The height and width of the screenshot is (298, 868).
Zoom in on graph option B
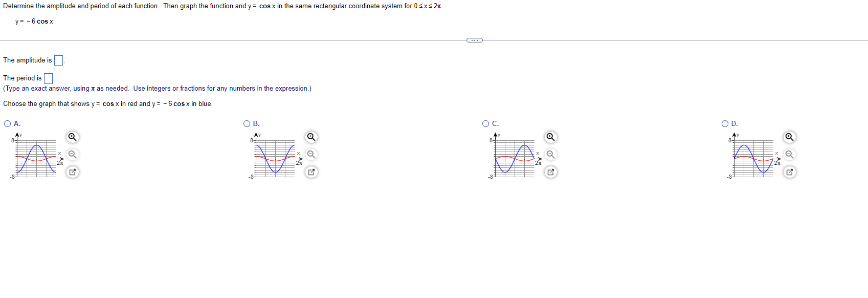[x=311, y=137]
